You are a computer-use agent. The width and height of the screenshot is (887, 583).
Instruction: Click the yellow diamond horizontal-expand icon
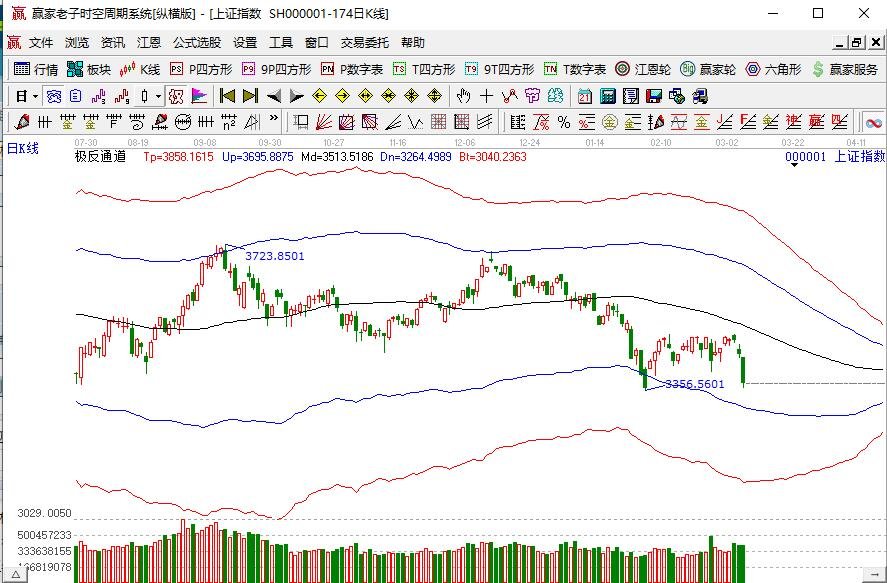pyautogui.click(x=365, y=96)
